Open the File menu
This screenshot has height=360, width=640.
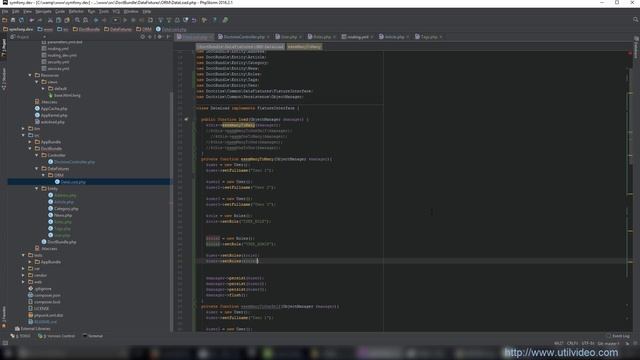(x=5, y=11)
